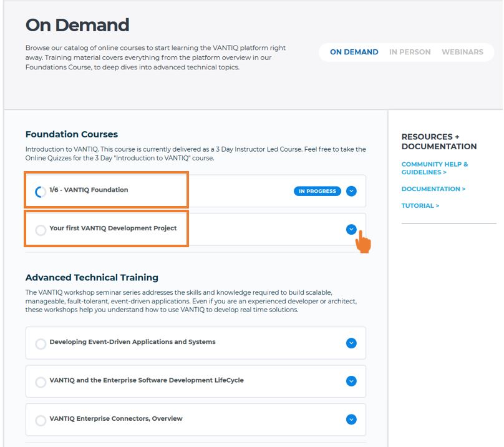
Task: Click the Developing Event-Driven Applications and Systems title
Action: pyautogui.click(x=132, y=342)
